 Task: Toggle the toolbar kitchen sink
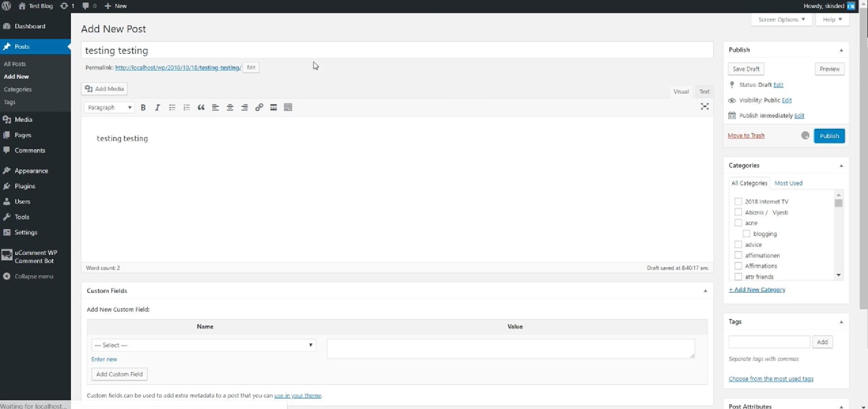(288, 107)
